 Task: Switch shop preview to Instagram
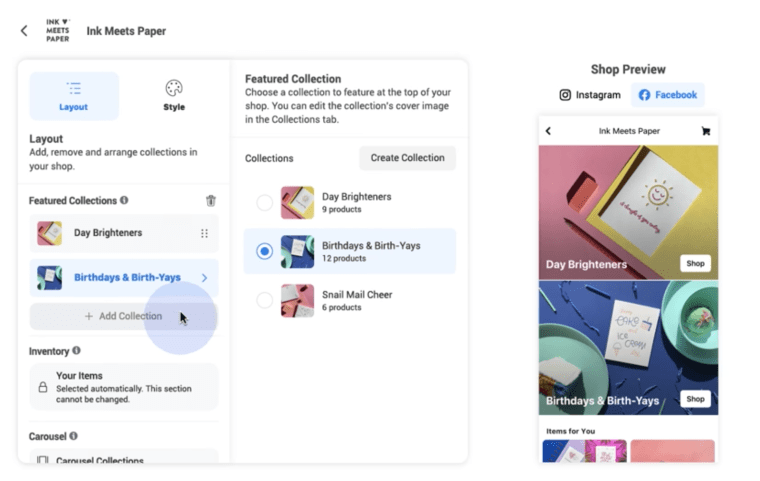[x=590, y=95]
